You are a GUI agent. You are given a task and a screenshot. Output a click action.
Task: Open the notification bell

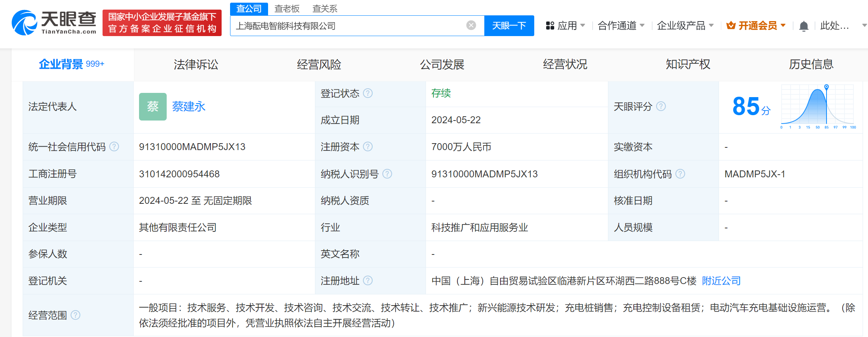(803, 26)
